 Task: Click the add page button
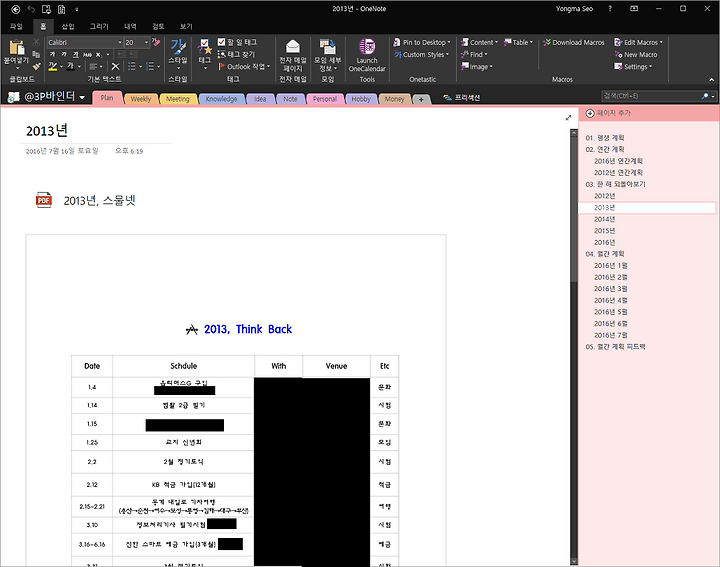608,113
